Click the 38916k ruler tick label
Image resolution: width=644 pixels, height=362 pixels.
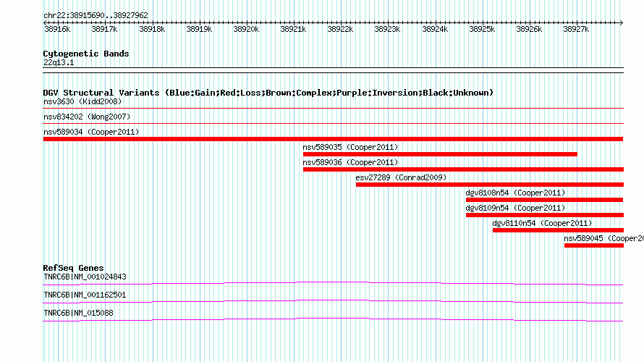(57, 29)
